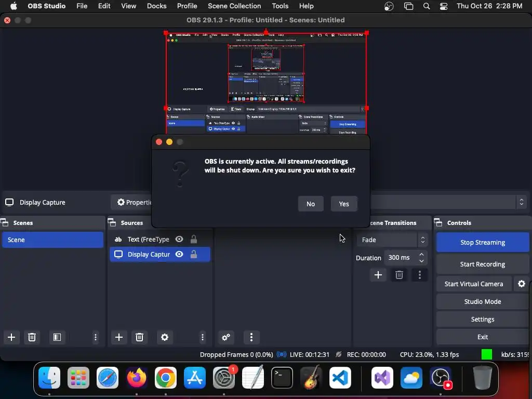Open source properties gear in Sources panel
Viewport: 532px width, 399px height.
click(x=165, y=337)
